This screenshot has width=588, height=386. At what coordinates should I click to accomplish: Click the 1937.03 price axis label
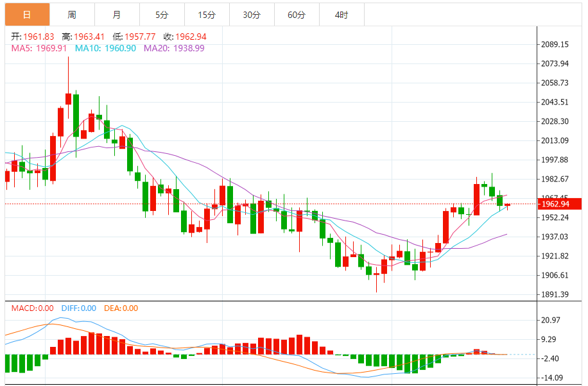[x=555, y=237]
